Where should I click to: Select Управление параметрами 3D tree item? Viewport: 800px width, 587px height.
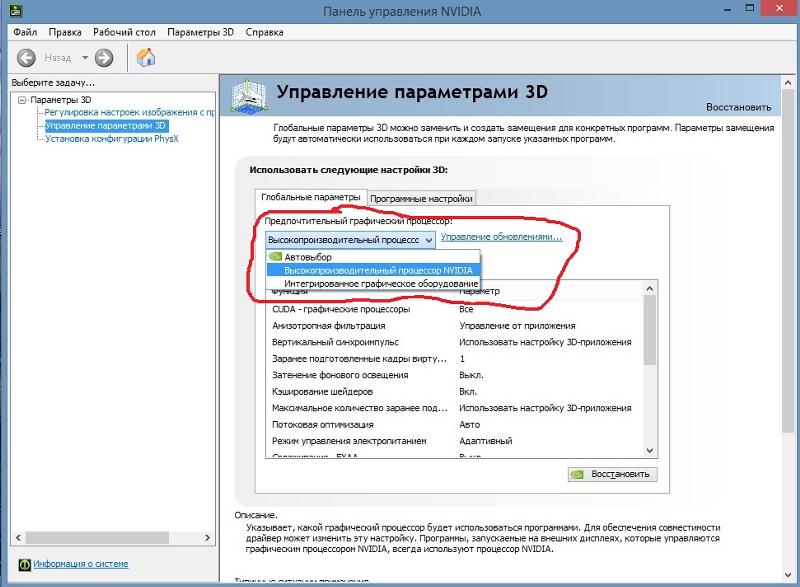point(106,125)
